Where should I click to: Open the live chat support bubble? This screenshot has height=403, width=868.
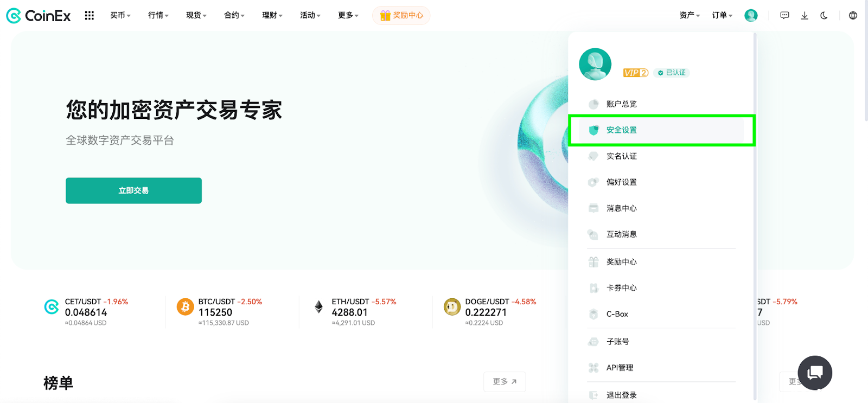pyautogui.click(x=815, y=373)
